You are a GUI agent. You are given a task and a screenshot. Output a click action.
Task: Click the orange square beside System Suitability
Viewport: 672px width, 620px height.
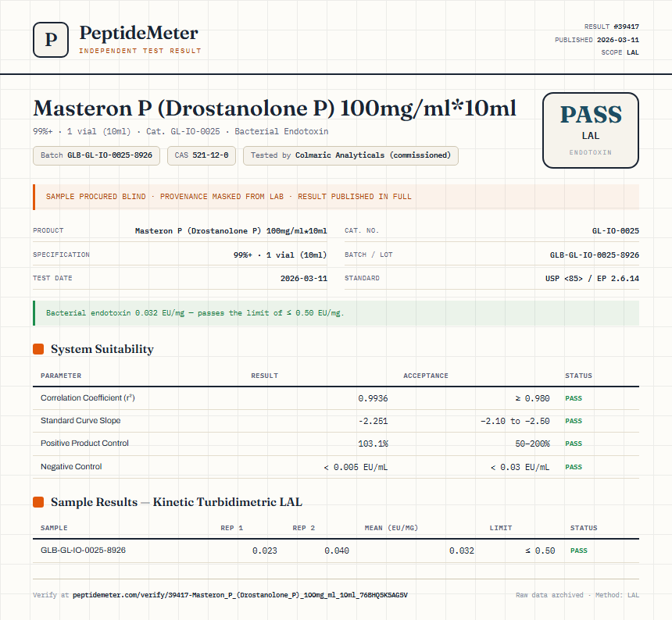38,349
